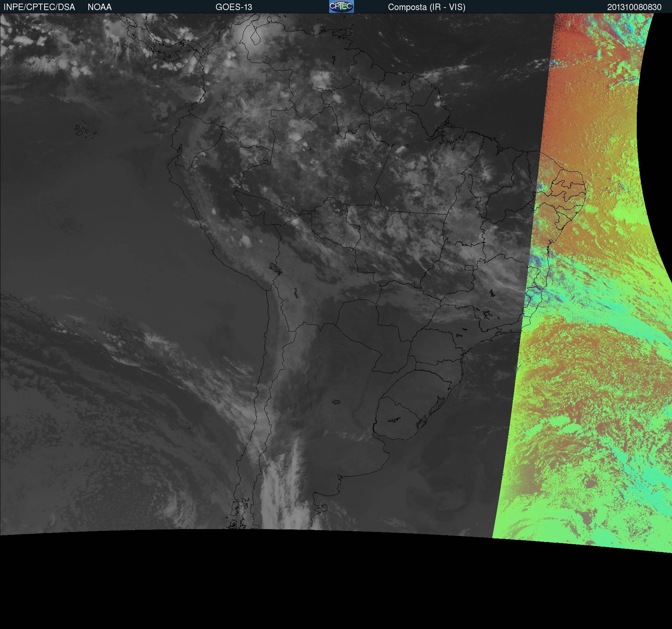Select the Composta (IR - VIS) title
The image size is (672, 629).
[427, 7]
